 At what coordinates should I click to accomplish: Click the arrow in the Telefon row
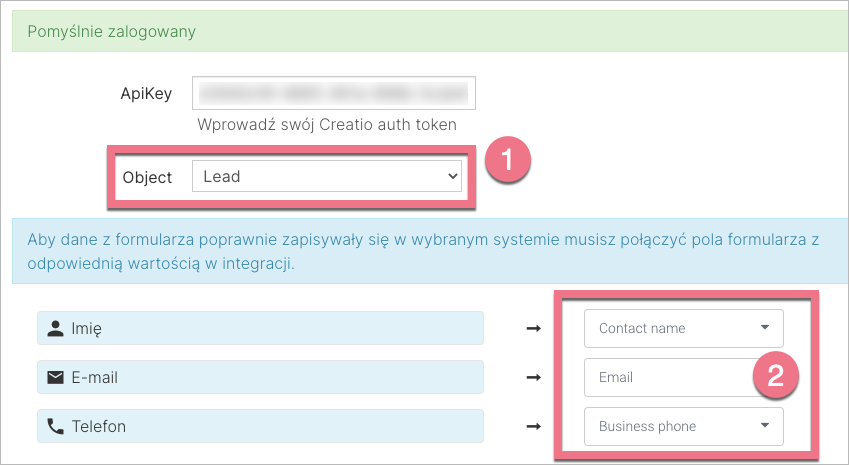[x=533, y=426]
